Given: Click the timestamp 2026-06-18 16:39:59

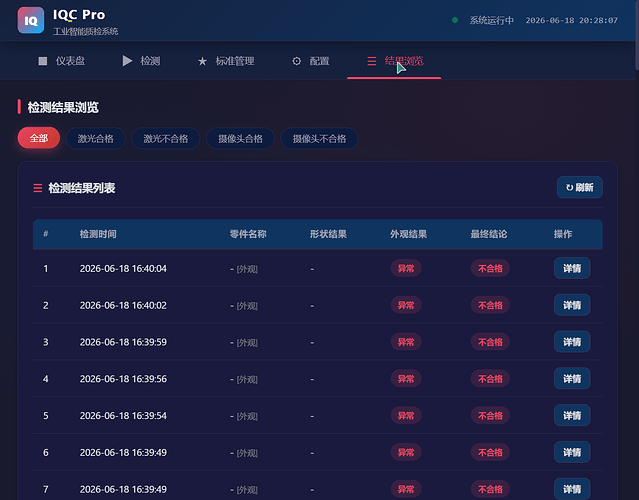Looking at the screenshot, I should (x=123, y=342).
